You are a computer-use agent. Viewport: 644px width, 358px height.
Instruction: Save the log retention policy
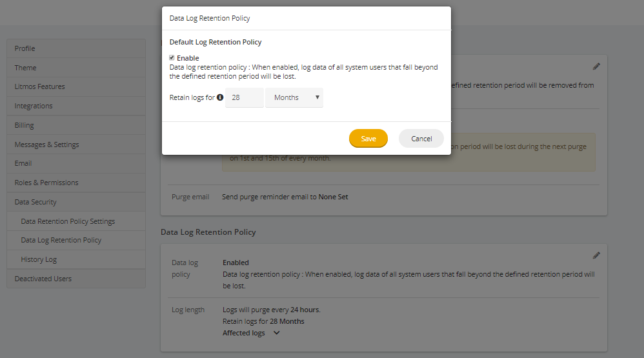[x=368, y=138]
